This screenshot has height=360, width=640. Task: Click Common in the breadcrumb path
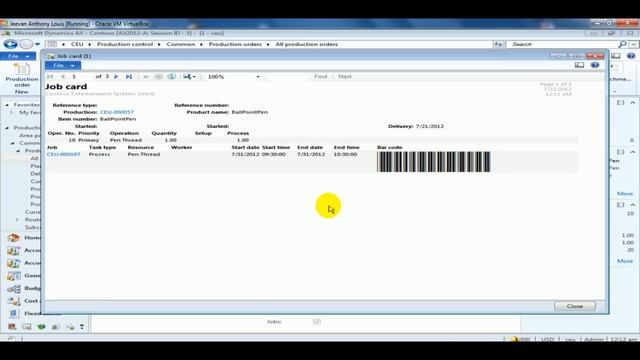point(180,44)
